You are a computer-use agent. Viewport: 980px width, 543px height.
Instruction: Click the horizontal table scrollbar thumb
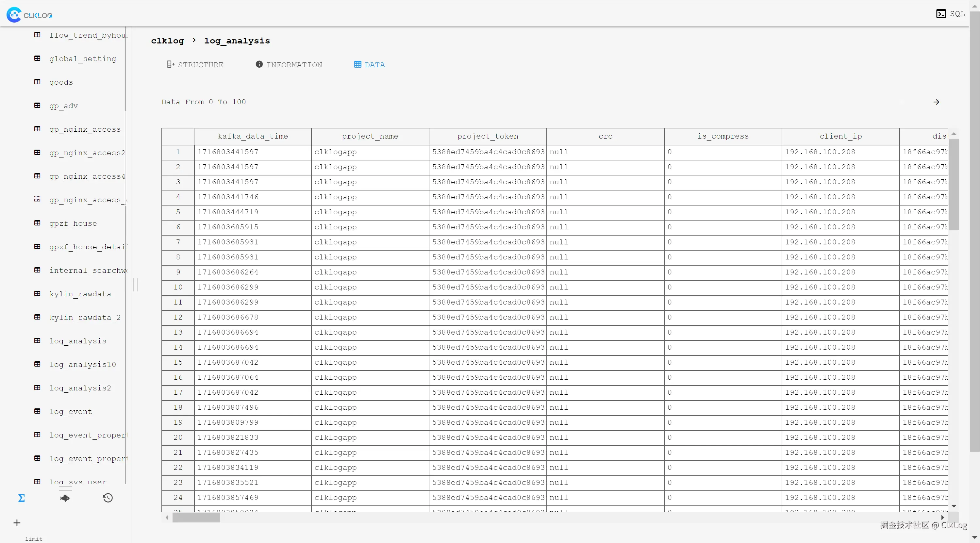pyautogui.click(x=196, y=518)
